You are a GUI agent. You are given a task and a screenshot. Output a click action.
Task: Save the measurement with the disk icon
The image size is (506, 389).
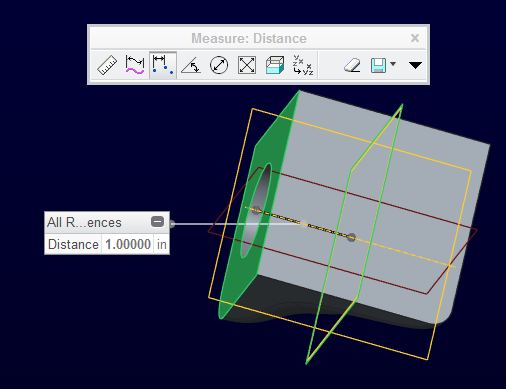point(379,65)
